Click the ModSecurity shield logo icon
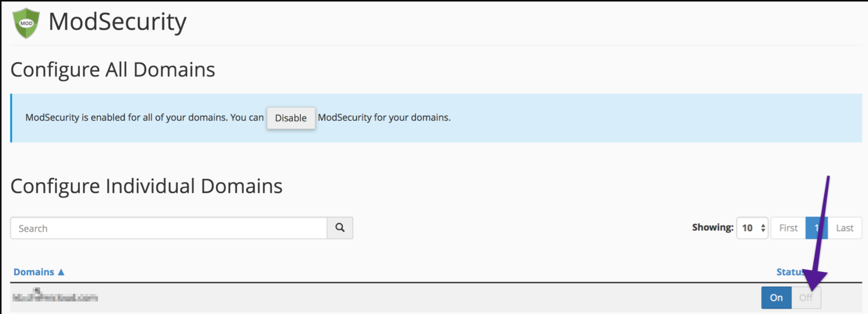868x314 pixels. click(26, 23)
